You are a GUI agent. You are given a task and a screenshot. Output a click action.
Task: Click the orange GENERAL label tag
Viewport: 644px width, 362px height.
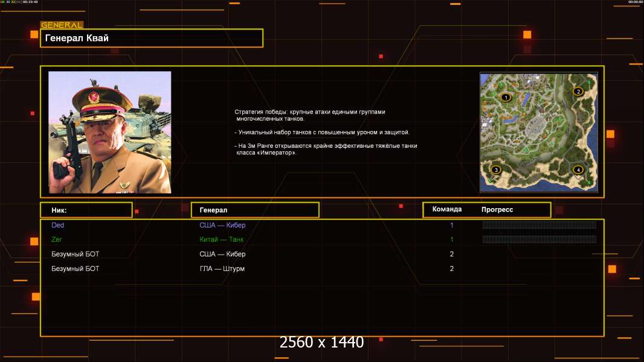(x=62, y=25)
